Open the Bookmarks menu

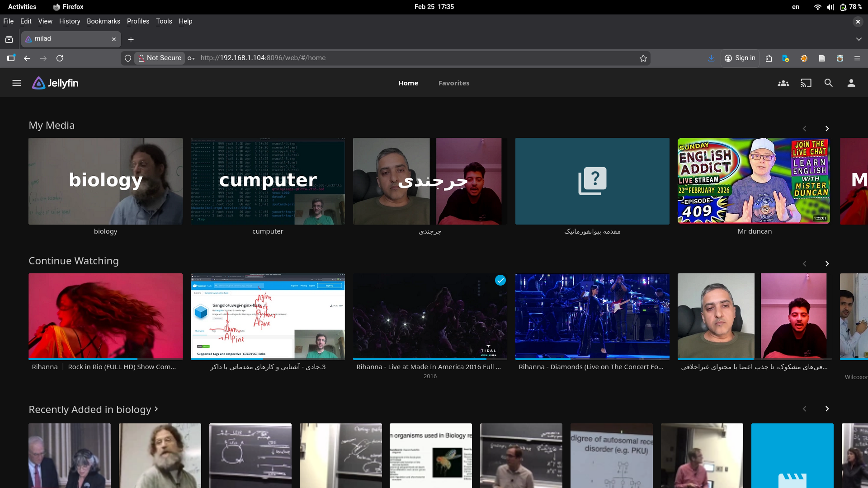click(103, 21)
